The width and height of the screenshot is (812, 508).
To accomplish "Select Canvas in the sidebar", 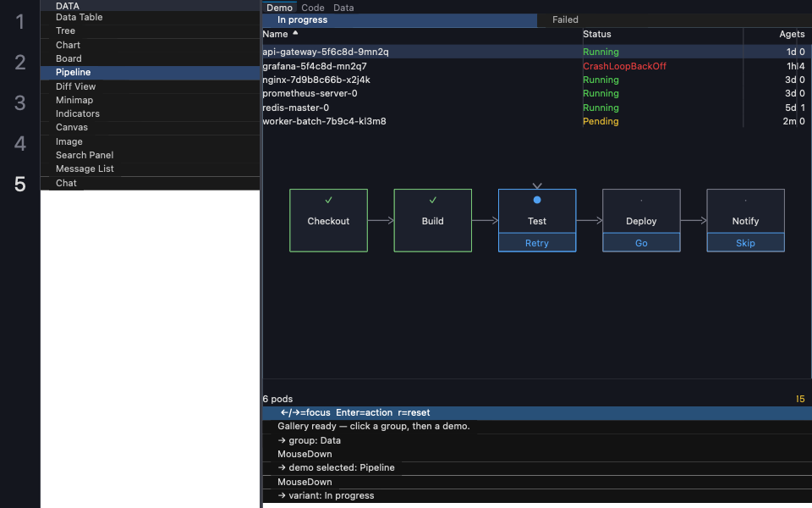I will pos(151,128).
